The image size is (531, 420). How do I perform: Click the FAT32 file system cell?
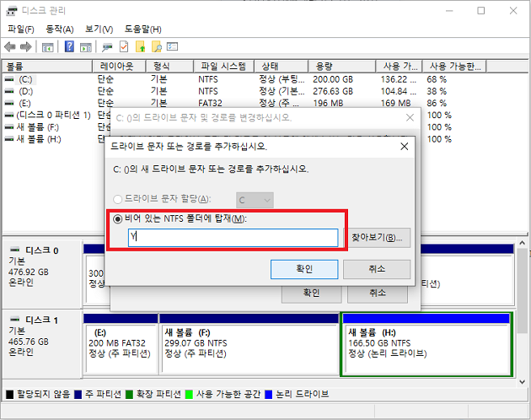coord(210,103)
